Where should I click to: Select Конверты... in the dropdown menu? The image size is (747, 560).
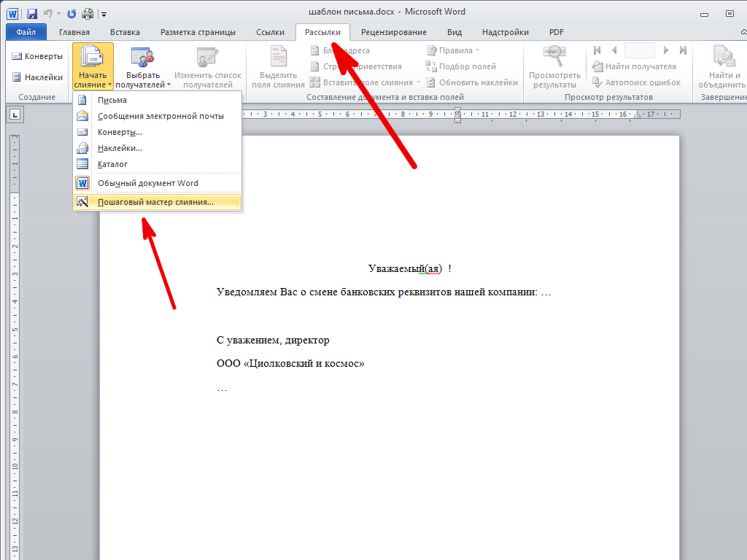(x=158, y=132)
